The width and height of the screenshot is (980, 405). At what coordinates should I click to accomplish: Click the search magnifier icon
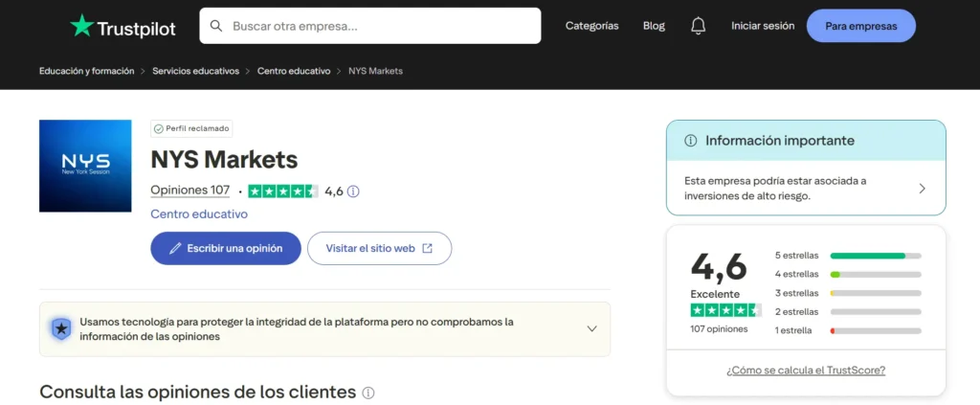point(216,26)
